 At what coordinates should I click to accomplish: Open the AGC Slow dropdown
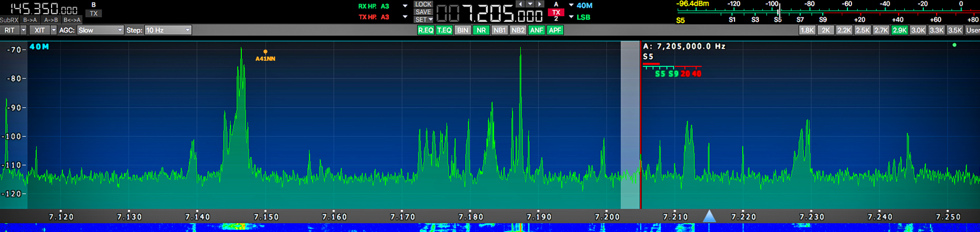[x=100, y=30]
